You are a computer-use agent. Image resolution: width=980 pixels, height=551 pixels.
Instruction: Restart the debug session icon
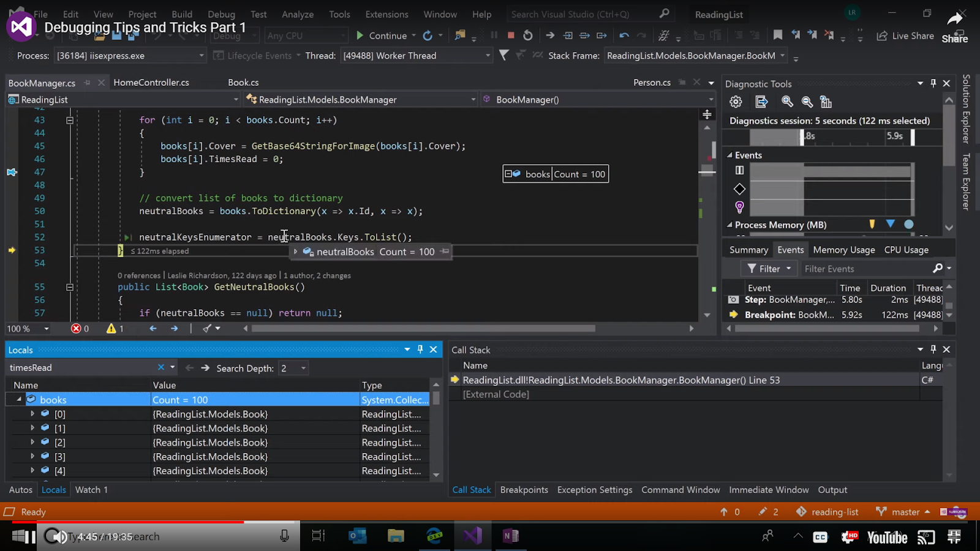[528, 35]
